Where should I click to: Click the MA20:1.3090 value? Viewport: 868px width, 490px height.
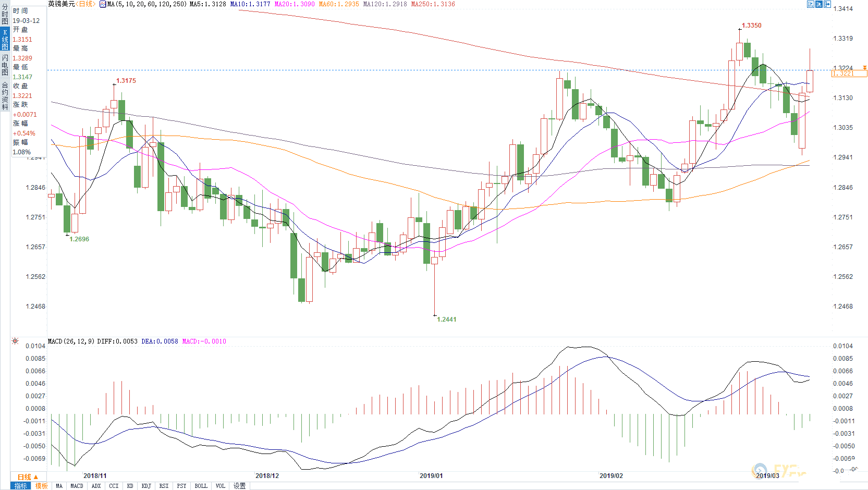click(295, 4)
